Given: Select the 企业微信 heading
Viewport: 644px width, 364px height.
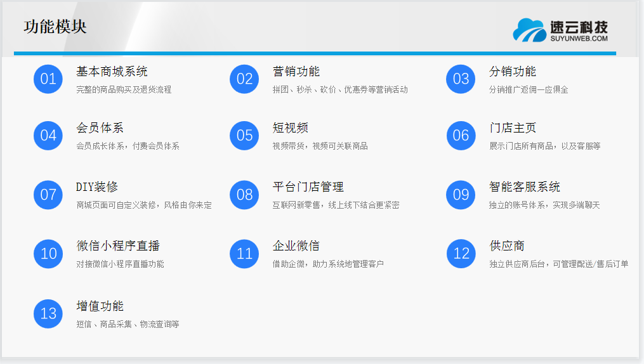Looking at the screenshot, I should 296,246.
